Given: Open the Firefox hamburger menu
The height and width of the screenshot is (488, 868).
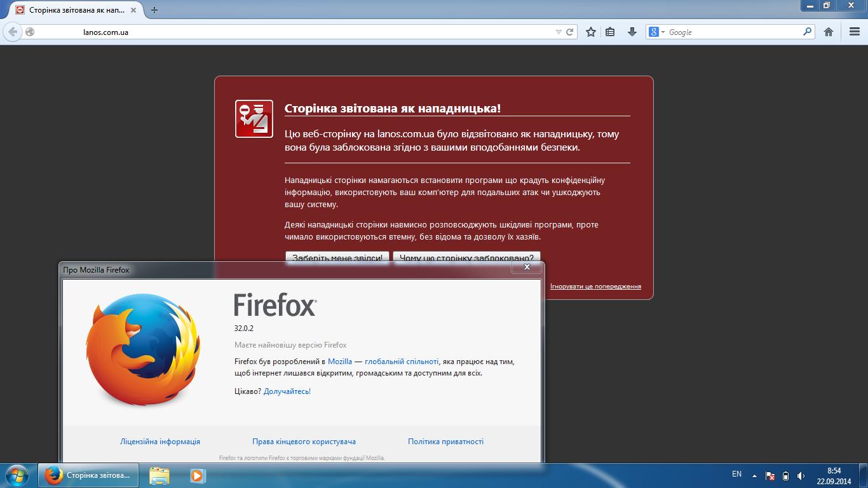Looking at the screenshot, I should pyautogui.click(x=854, y=32).
